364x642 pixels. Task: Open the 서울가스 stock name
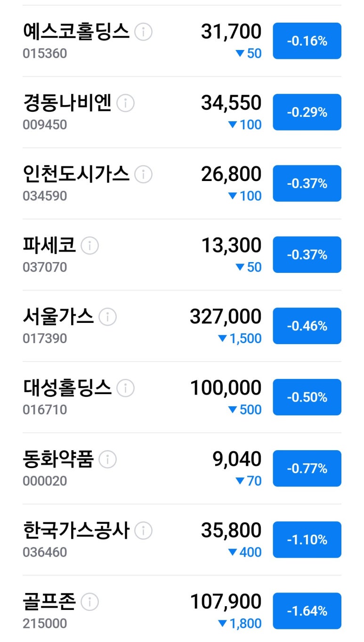58,317
